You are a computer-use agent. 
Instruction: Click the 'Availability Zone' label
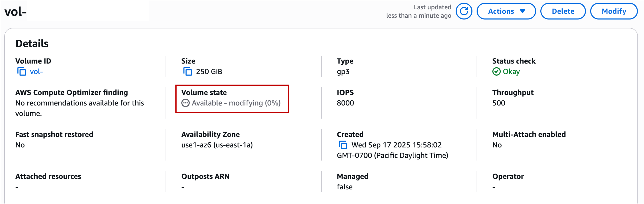(210, 135)
